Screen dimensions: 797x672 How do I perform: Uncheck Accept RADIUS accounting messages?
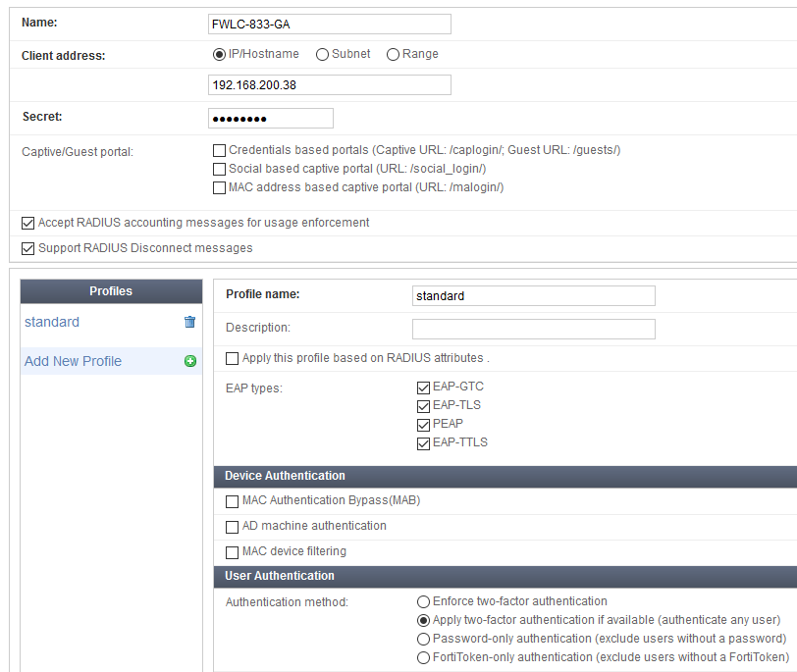[x=27, y=223]
